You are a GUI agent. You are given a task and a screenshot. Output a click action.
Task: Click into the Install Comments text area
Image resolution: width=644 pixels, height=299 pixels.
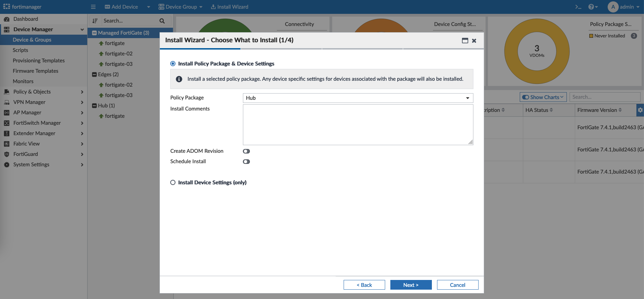click(357, 125)
